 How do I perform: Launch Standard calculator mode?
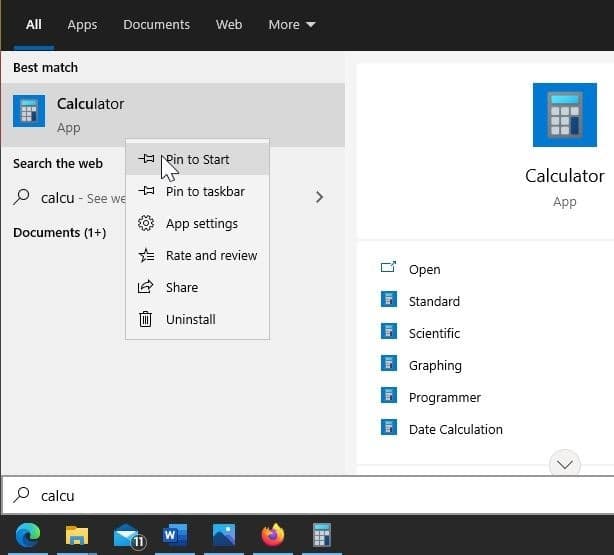pyautogui.click(x=434, y=301)
